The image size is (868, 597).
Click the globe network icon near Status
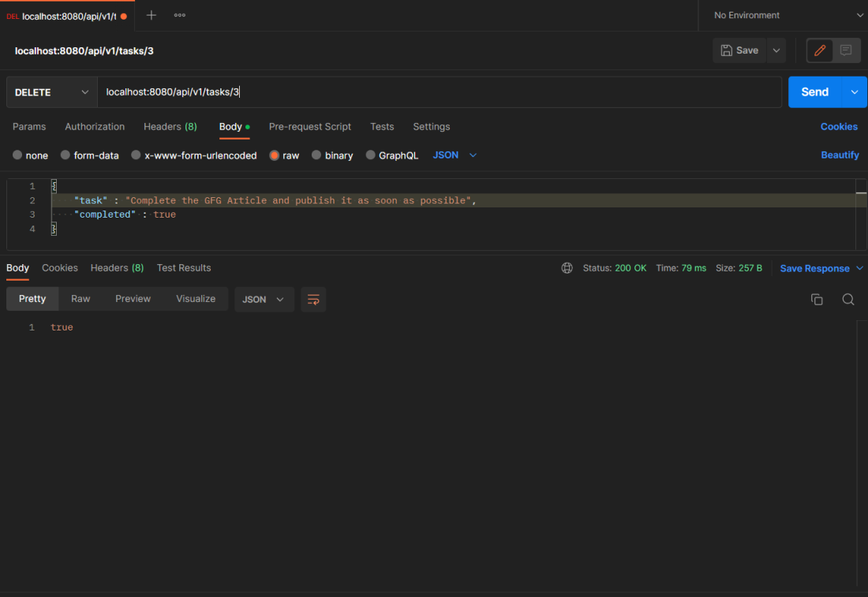click(567, 268)
